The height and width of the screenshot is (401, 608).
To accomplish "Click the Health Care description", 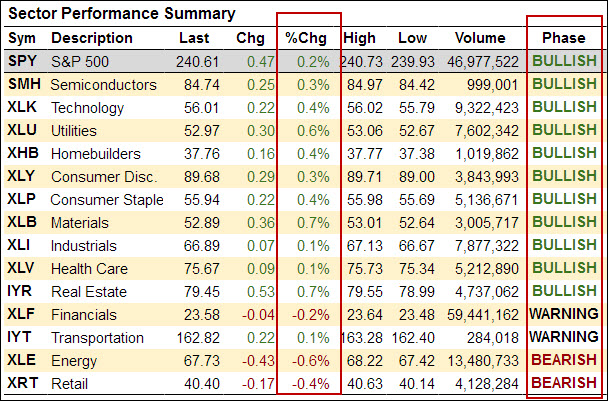I will click(x=90, y=269).
